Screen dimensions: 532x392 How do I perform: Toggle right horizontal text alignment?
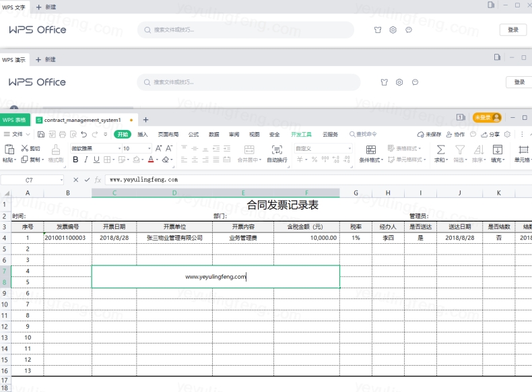pos(205,160)
